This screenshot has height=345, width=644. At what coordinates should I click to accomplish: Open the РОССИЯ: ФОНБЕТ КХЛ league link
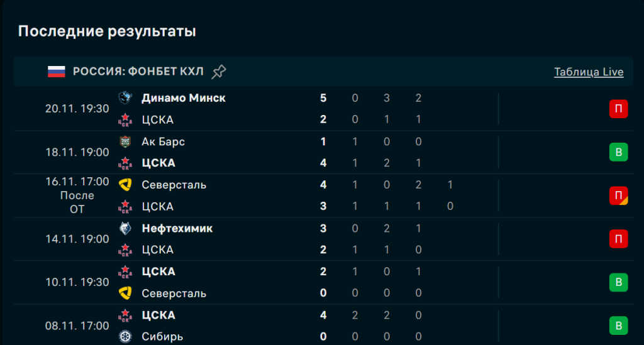(138, 72)
